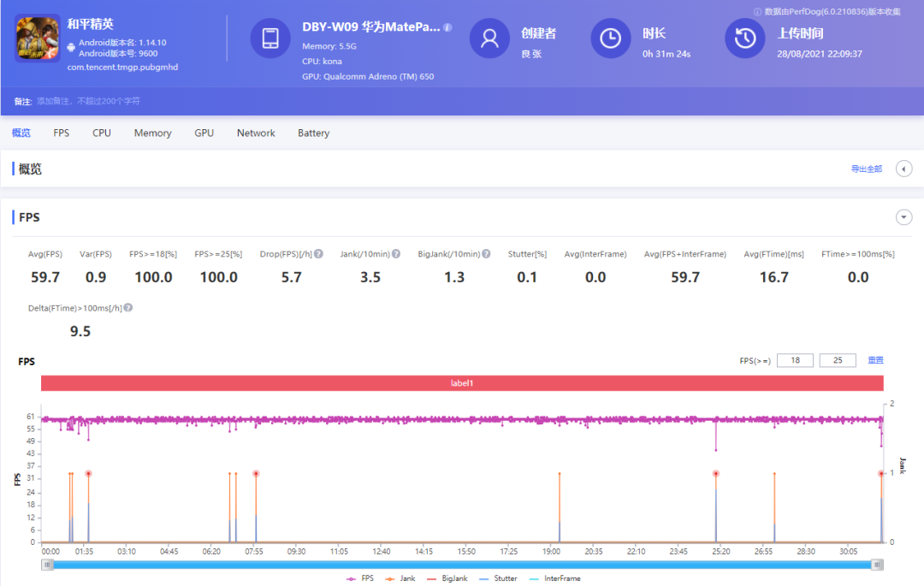Click the help icon beside BigJank(/10min)
This screenshot has height=586, width=924.
click(486, 254)
